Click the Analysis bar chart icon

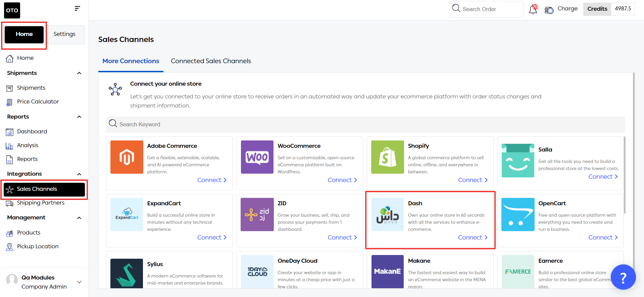(x=9, y=146)
